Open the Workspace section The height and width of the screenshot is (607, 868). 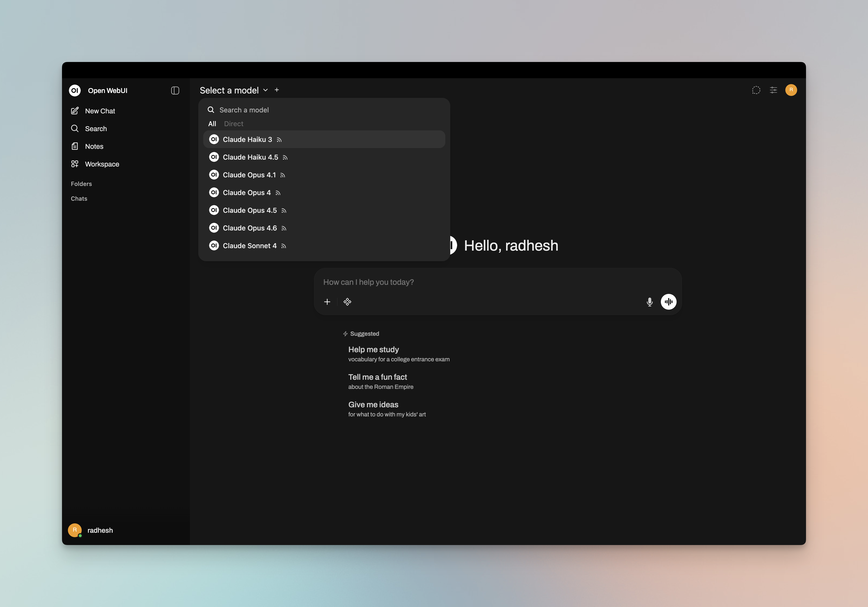pos(101,164)
